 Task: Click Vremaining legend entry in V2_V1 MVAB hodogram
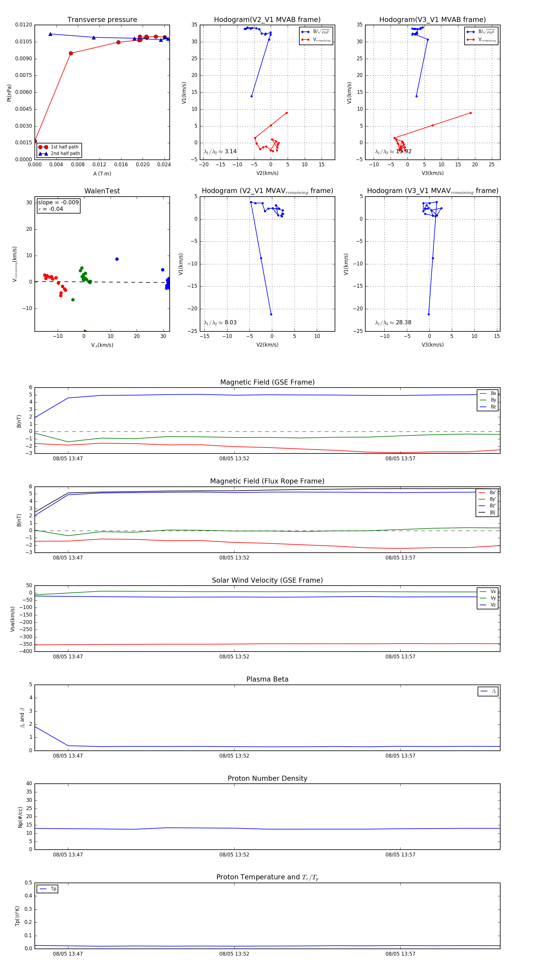click(316, 39)
